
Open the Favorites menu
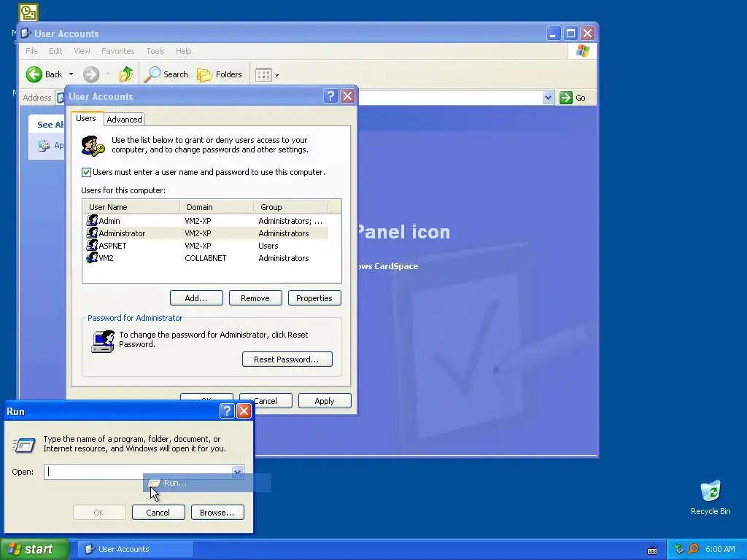(117, 51)
